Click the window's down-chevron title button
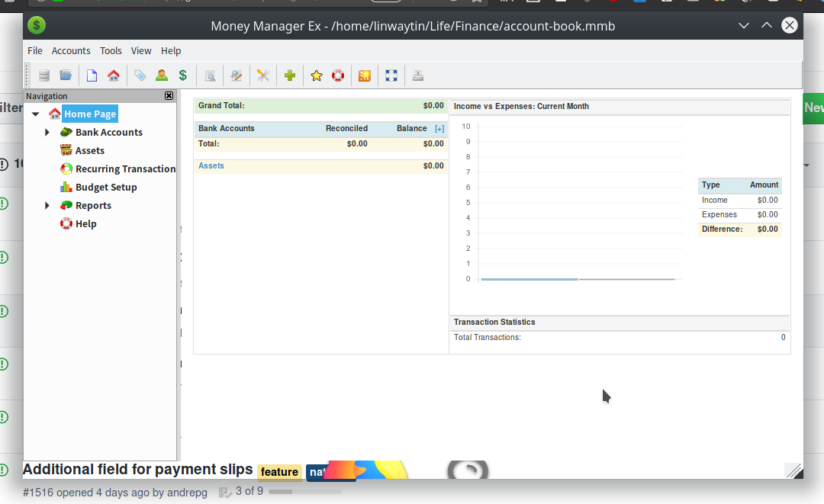The width and height of the screenshot is (824, 504). point(744,25)
